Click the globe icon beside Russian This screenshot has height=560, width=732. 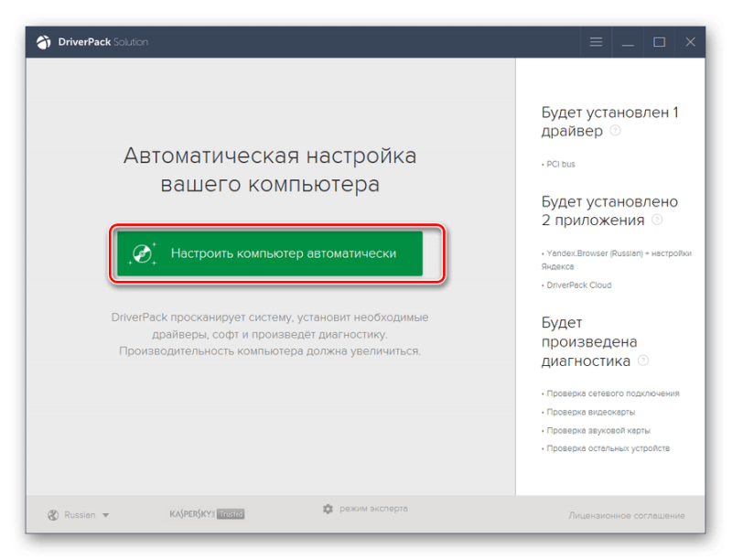53,515
